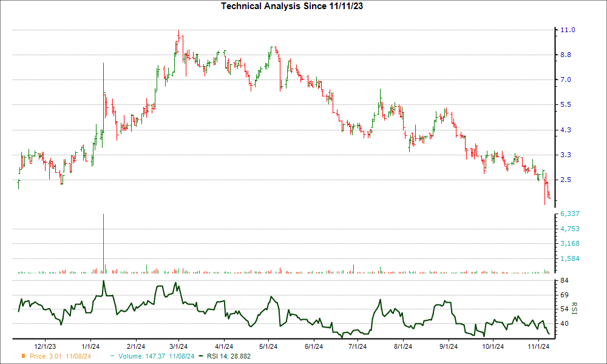Click the 9/1/24 date label
Screen dimensions: 607x364
coord(449,346)
